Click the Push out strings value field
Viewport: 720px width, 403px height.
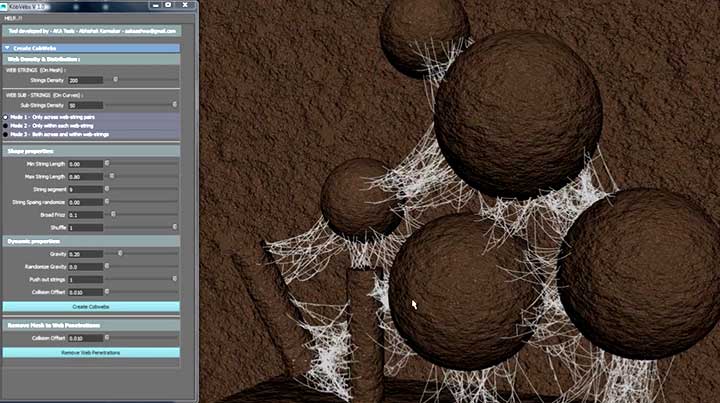(85, 279)
